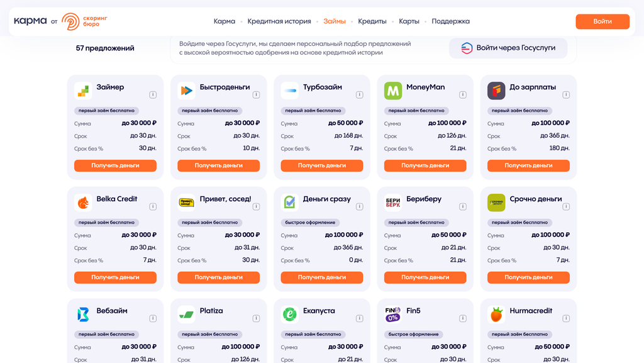The image size is (644, 363).
Task: Open the Привет, сосед! info icon
Action: [x=257, y=206]
